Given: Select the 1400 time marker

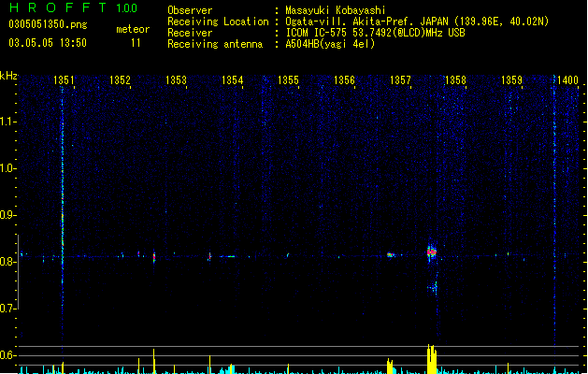Looking at the screenshot, I should (x=567, y=80).
